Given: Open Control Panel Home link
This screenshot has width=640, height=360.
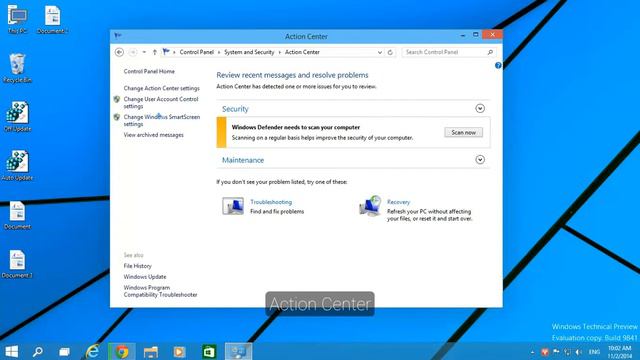Looking at the screenshot, I should coord(149,71).
